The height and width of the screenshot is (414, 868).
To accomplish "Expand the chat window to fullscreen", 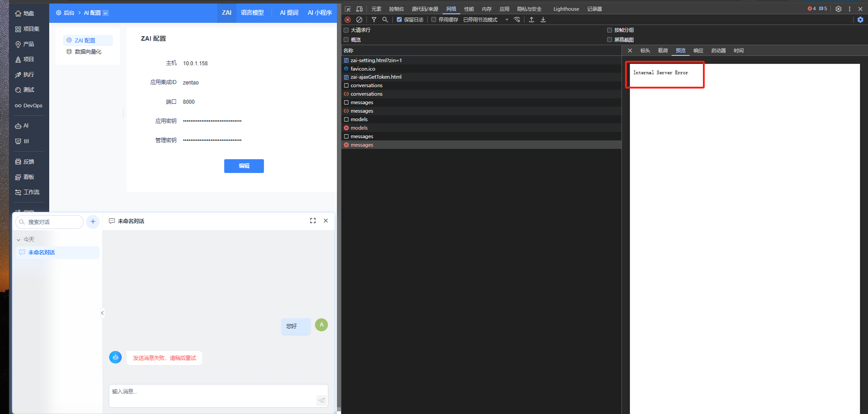I will tap(313, 221).
